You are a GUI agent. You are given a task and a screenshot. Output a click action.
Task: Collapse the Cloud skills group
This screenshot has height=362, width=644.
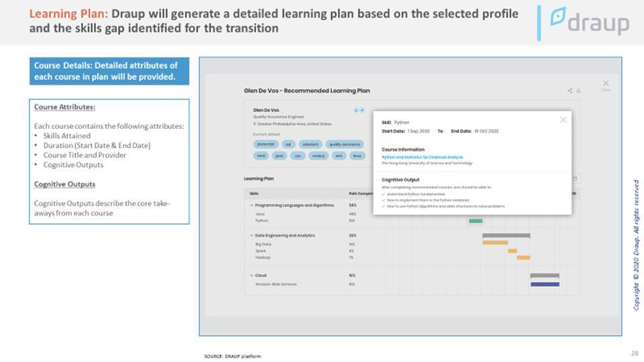[x=252, y=276]
